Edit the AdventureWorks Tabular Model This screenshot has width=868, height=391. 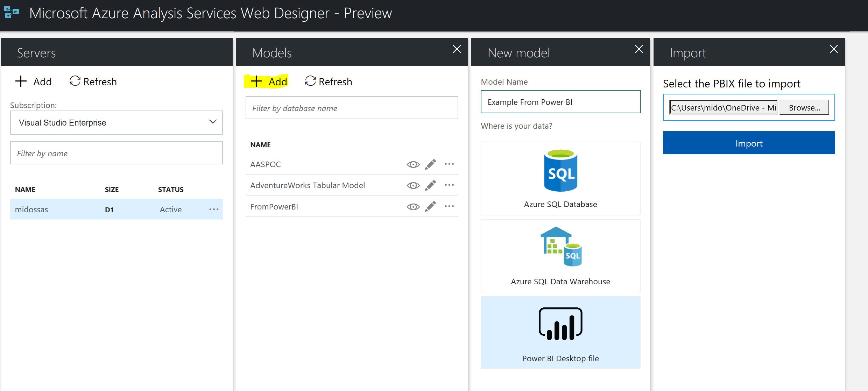430,185
